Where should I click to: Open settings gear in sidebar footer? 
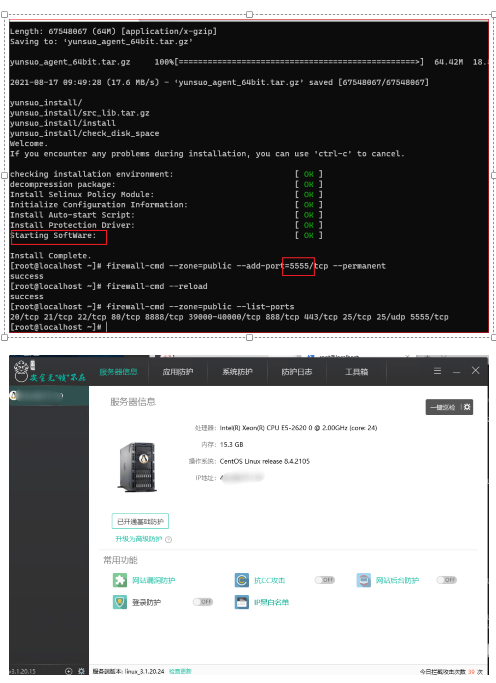pos(81,671)
